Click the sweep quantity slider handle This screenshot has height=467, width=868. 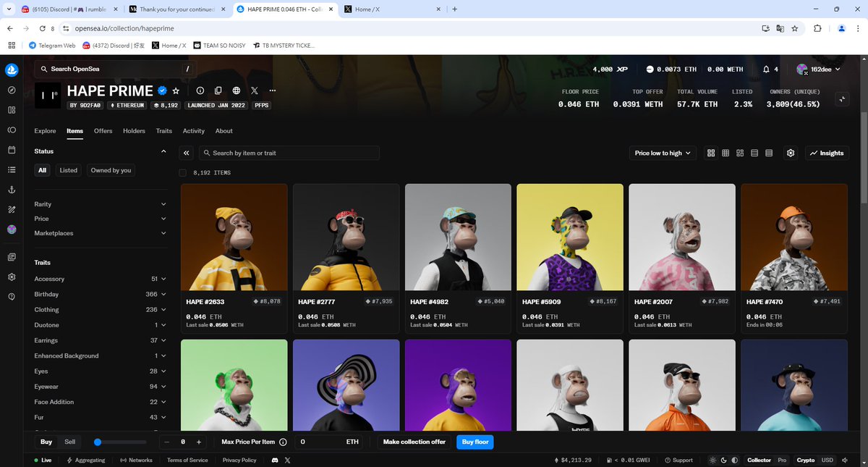pos(98,442)
